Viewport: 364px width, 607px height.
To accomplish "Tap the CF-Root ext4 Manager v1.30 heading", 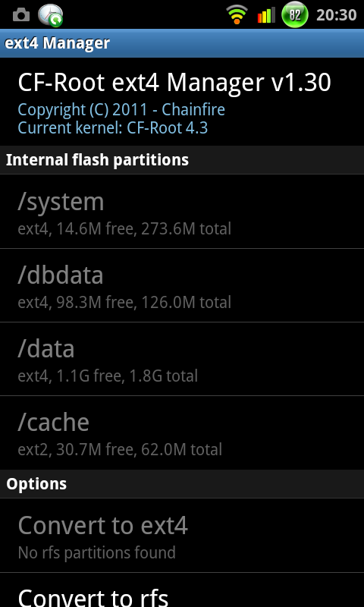I will 174,83.
